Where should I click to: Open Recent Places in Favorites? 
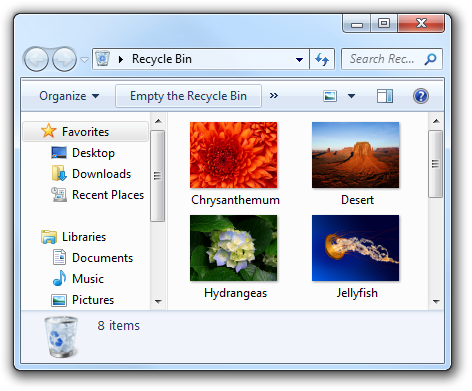click(x=108, y=195)
